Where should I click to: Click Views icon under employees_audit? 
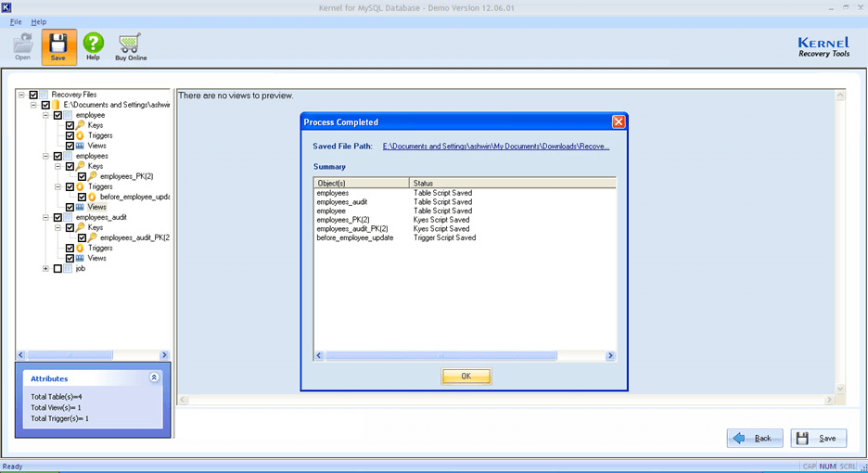(81, 258)
